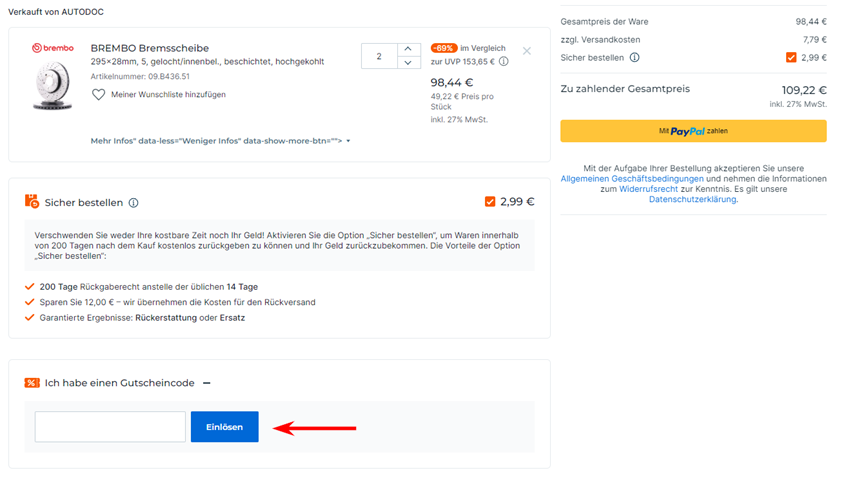This screenshot has width=850, height=477.
Task: Remove the Brembo item with the X
Action: (x=526, y=51)
